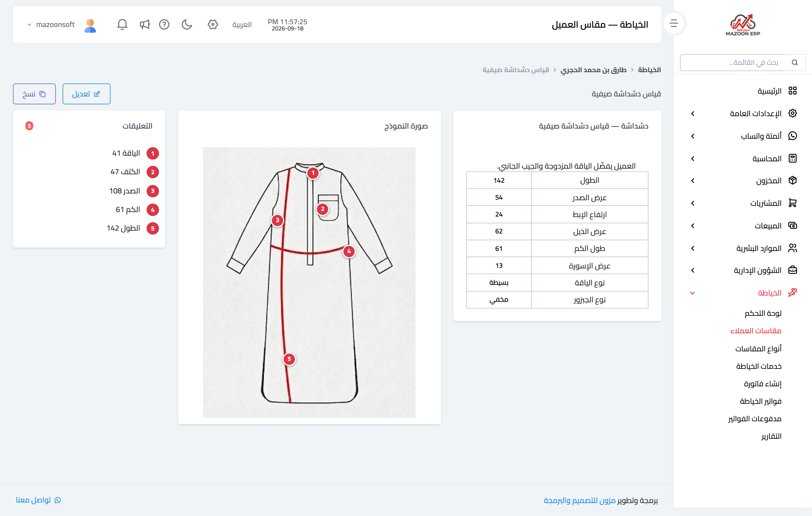Click marker 3 on the sleeve armhole

pos(277,220)
